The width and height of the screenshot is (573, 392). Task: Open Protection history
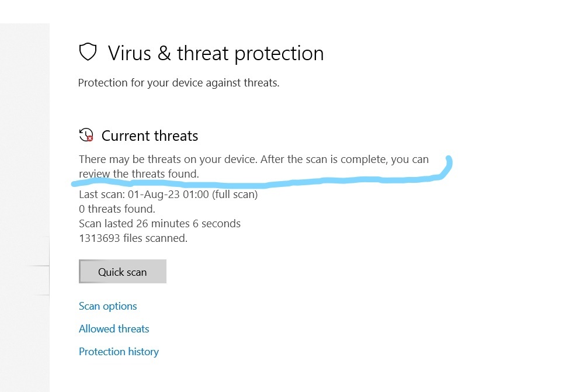[119, 351]
